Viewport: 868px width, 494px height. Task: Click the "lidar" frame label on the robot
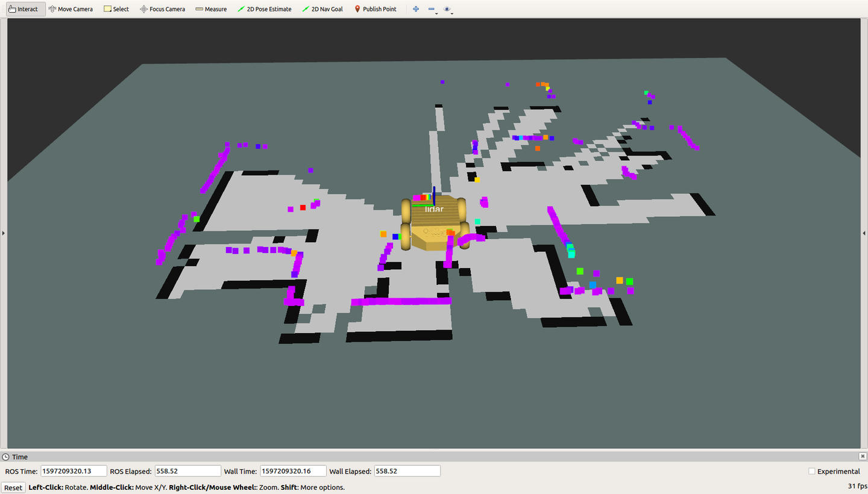click(434, 209)
